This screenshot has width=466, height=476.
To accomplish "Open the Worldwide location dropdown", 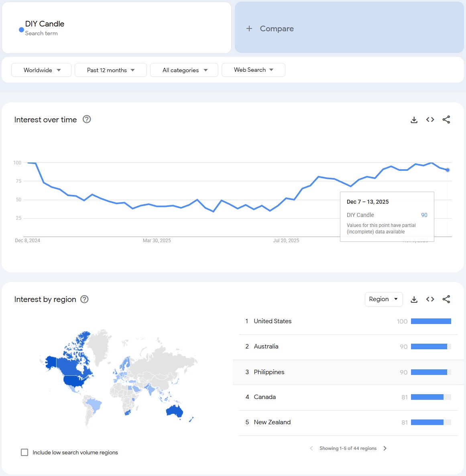I will (41, 70).
